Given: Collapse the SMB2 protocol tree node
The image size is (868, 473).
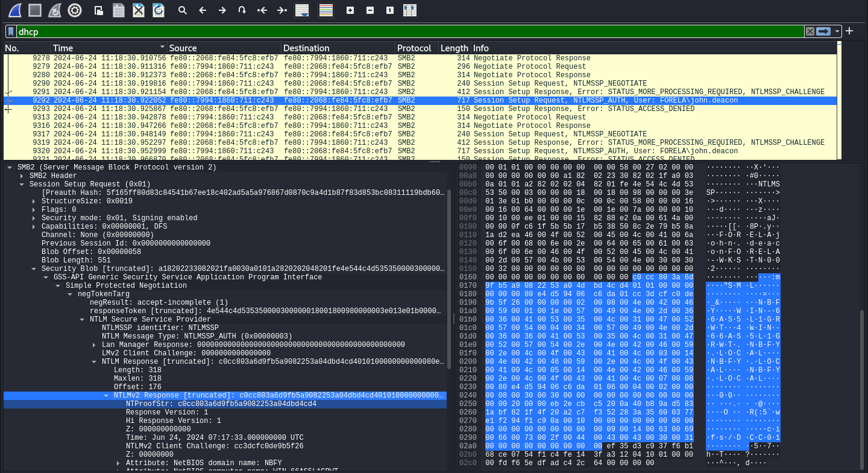Looking at the screenshot, I should click(x=10, y=167).
